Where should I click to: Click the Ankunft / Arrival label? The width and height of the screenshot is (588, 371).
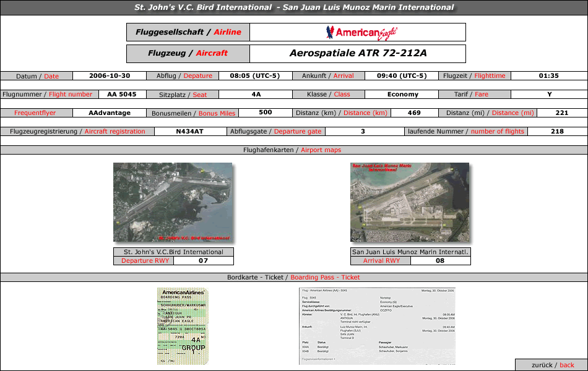(x=328, y=75)
